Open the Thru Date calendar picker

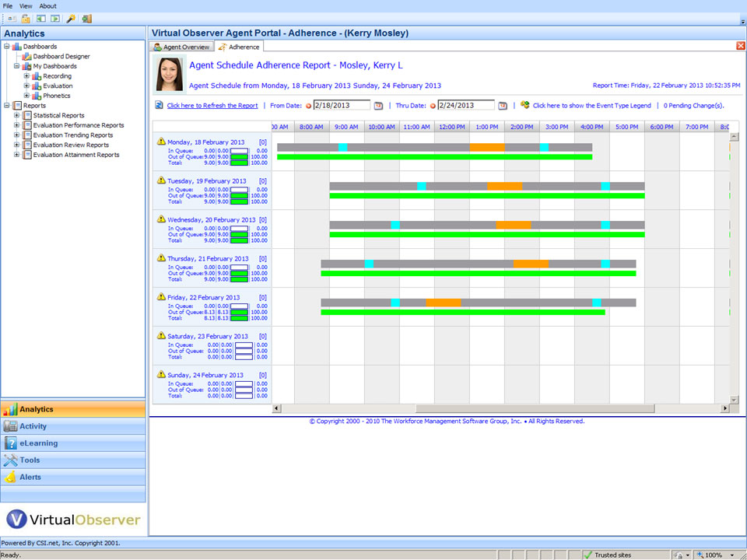tap(503, 106)
